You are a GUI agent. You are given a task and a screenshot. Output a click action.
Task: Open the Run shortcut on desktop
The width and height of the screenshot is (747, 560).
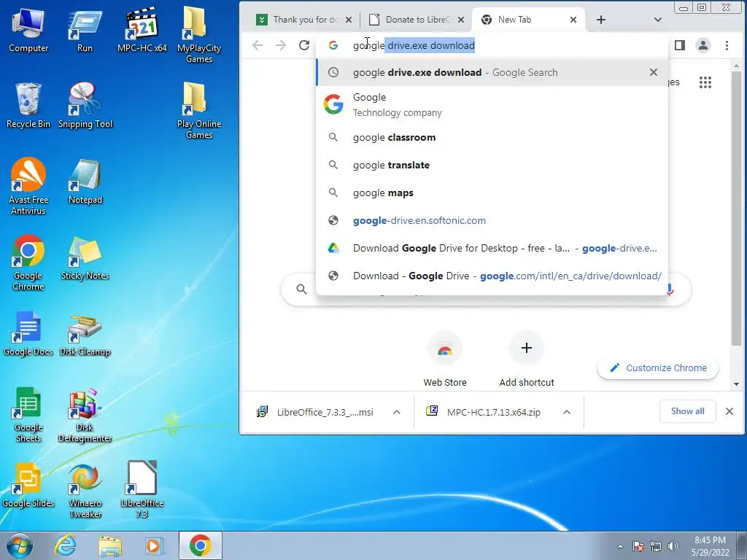coord(85,31)
